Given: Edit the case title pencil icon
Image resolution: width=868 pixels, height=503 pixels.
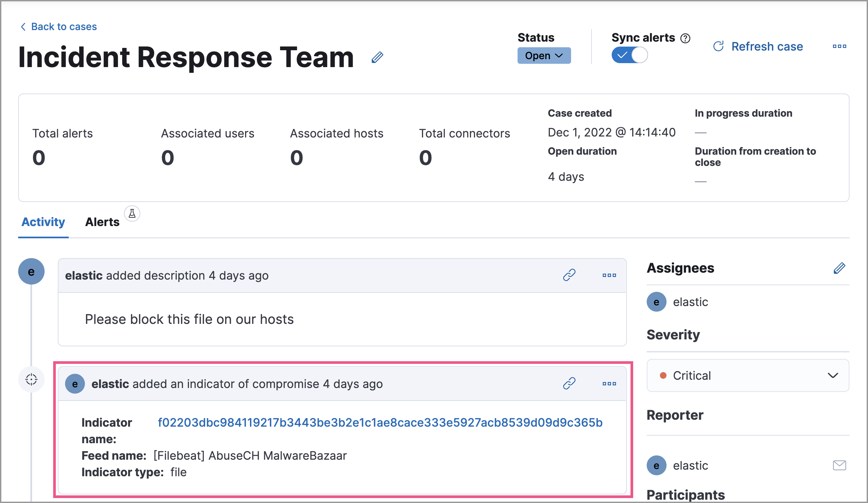Looking at the screenshot, I should 377,57.
